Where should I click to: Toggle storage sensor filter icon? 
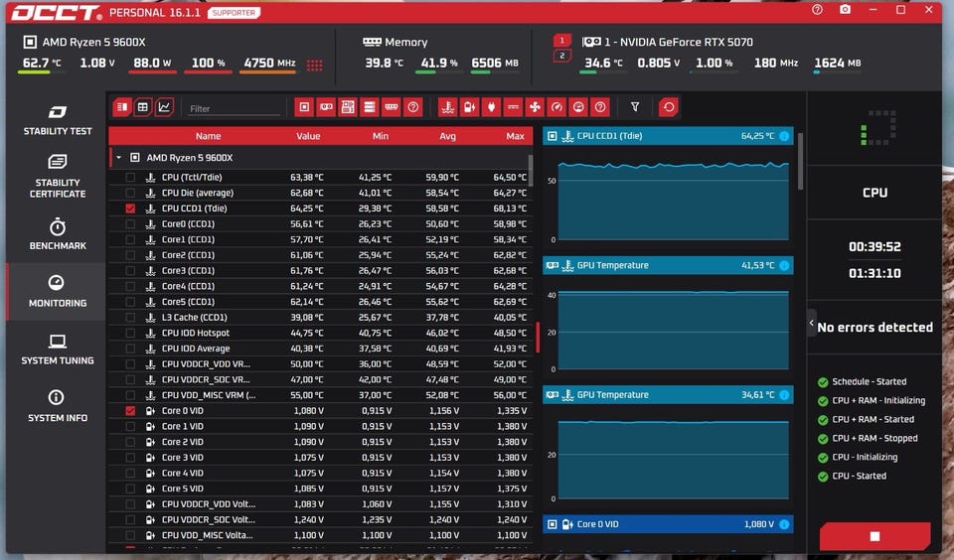(x=370, y=107)
